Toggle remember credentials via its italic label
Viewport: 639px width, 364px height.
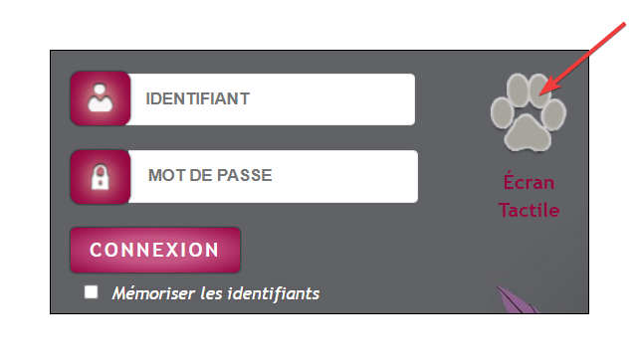(x=216, y=293)
